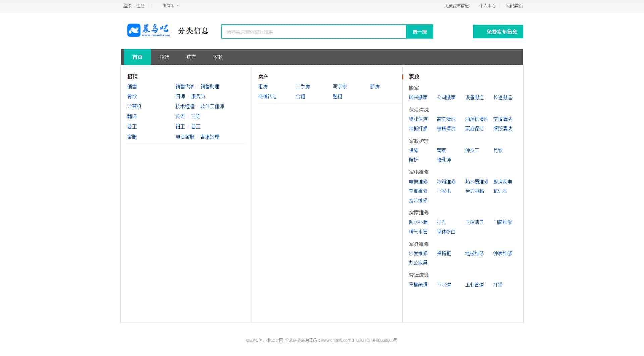This screenshot has width=644, height=356.
Task: Expand the 微信版 dropdown
Action: click(x=170, y=6)
